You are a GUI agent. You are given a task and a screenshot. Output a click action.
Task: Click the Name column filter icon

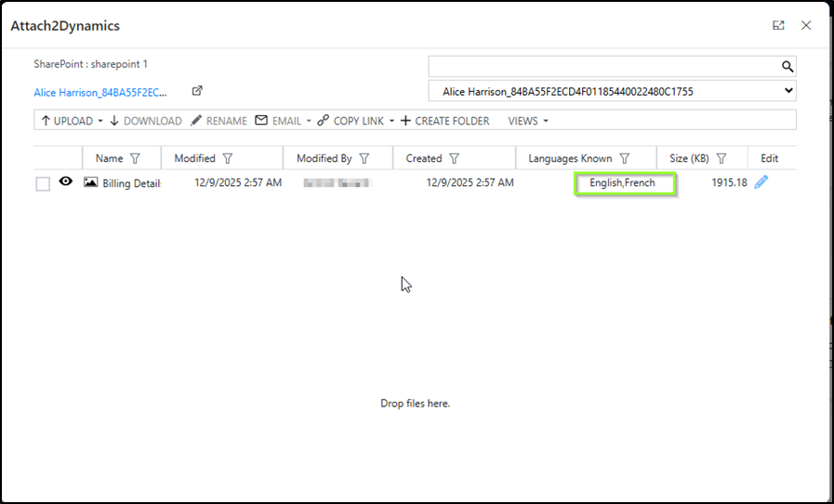[x=135, y=159]
